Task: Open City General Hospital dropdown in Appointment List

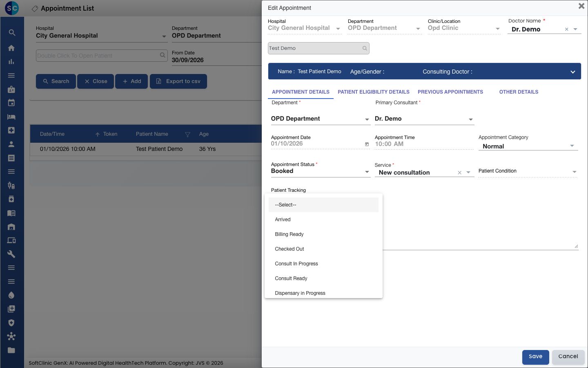Action: tap(101, 36)
